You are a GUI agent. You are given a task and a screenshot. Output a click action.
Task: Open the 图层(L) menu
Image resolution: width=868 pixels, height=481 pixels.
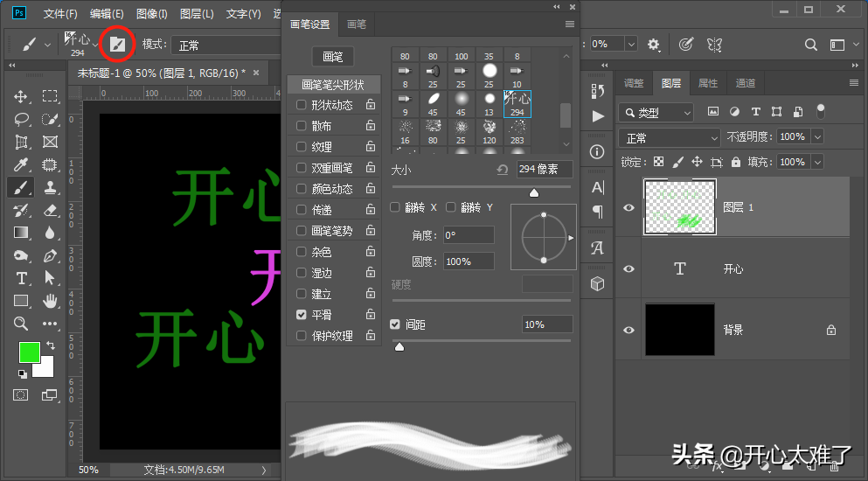click(197, 14)
